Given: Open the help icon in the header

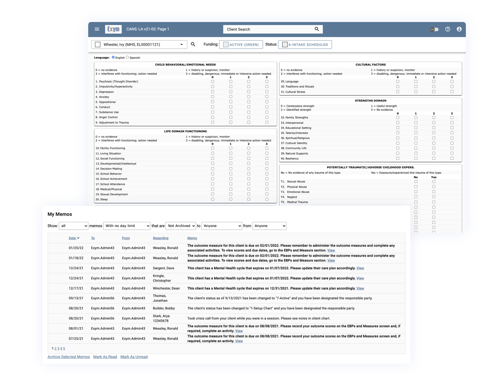Looking at the screenshot, I should [x=447, y=29].
